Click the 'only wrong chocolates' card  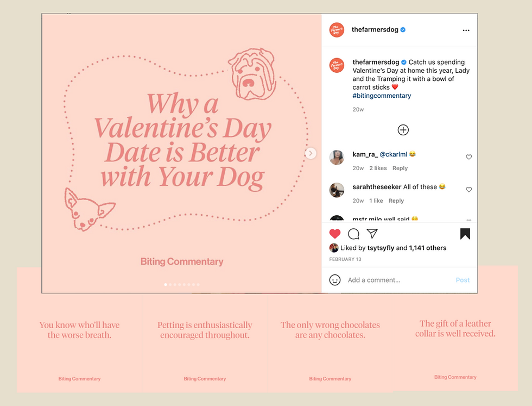pyautogui.click(x=330, y=343)
